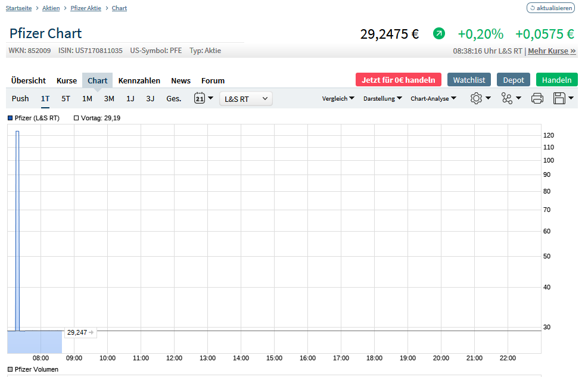This screenshot has width=588, height=377.
Task: Expand arrow next to settings gear
Action: [488, 98]
